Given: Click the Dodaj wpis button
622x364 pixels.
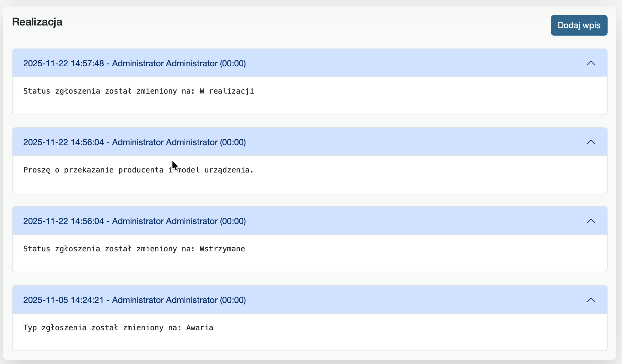Looking at the screenshot, I should 579,25.
